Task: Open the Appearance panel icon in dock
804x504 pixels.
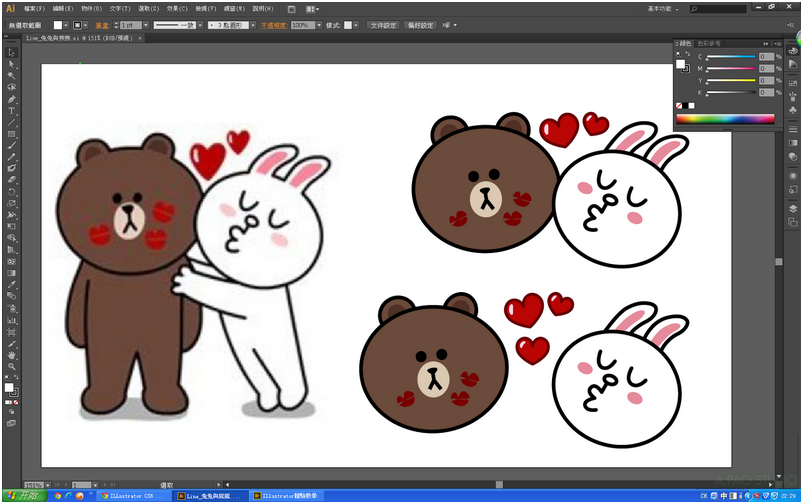Action: point(793,176)
